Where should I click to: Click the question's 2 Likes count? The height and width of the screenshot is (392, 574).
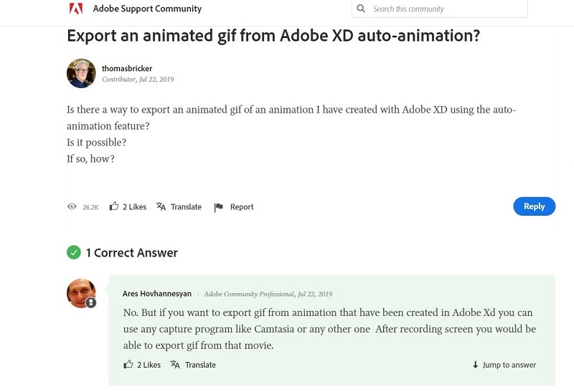click(134, 207)
